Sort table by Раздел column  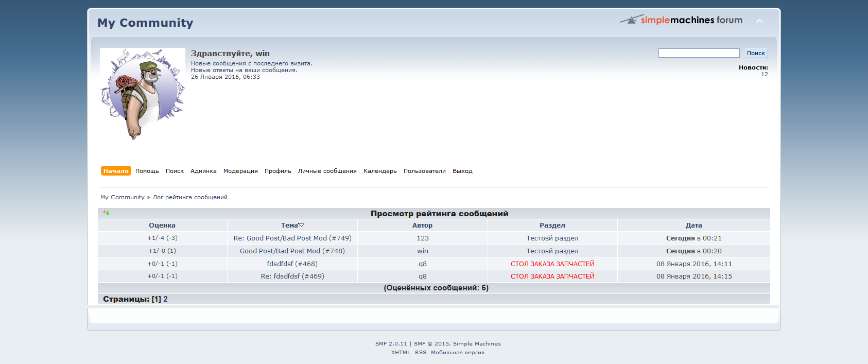(552, 225)
